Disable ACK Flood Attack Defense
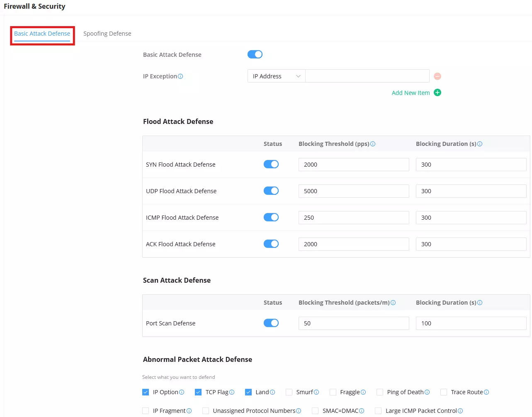Screen dimensions: 532x417 pyautogui.click(x=271, y=244)
